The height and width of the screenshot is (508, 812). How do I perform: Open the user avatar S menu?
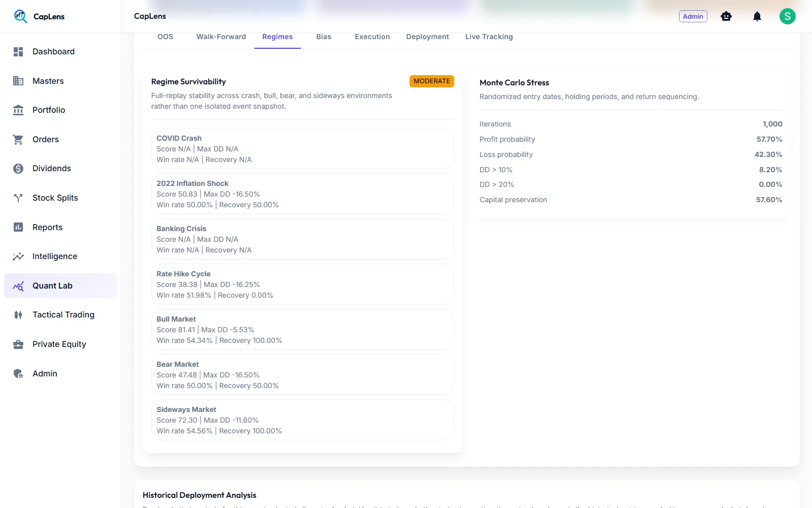788,16
